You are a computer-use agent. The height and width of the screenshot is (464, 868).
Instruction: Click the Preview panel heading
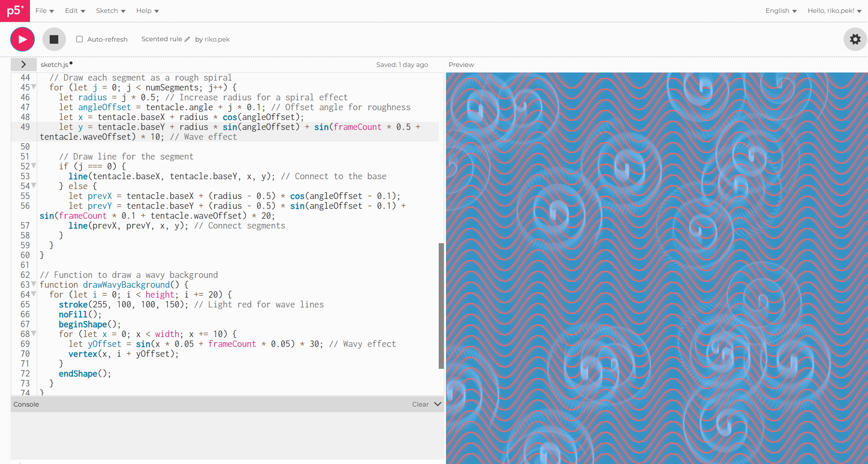pyautogui.click(x=461, y=65)
